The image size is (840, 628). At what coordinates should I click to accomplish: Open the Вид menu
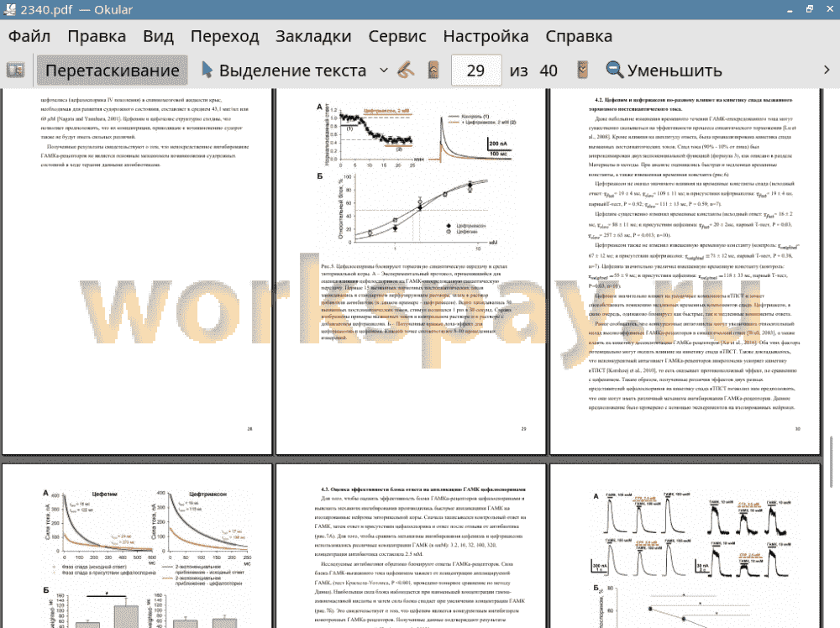tap(158, 36)
